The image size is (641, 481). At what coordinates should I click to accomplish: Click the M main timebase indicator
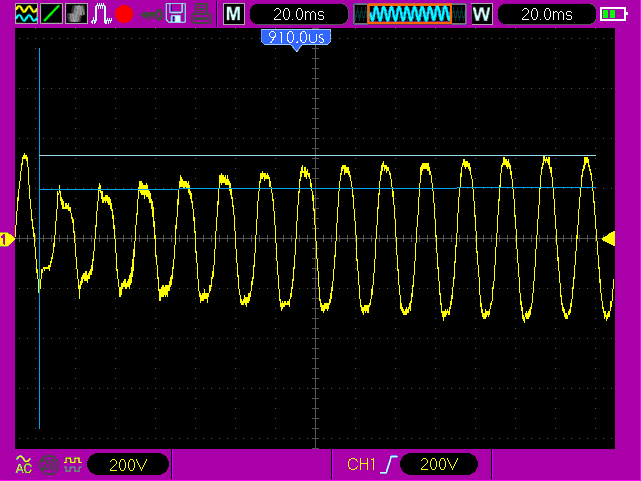(x=233, y=14)
